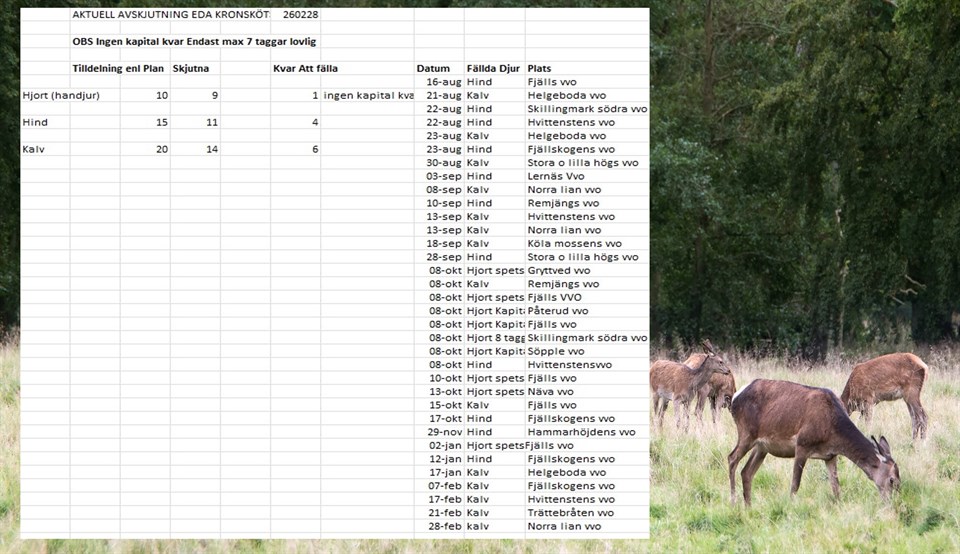Select the Datum column header
Screen dimensions: 960x554
click(x=434, y=68)
